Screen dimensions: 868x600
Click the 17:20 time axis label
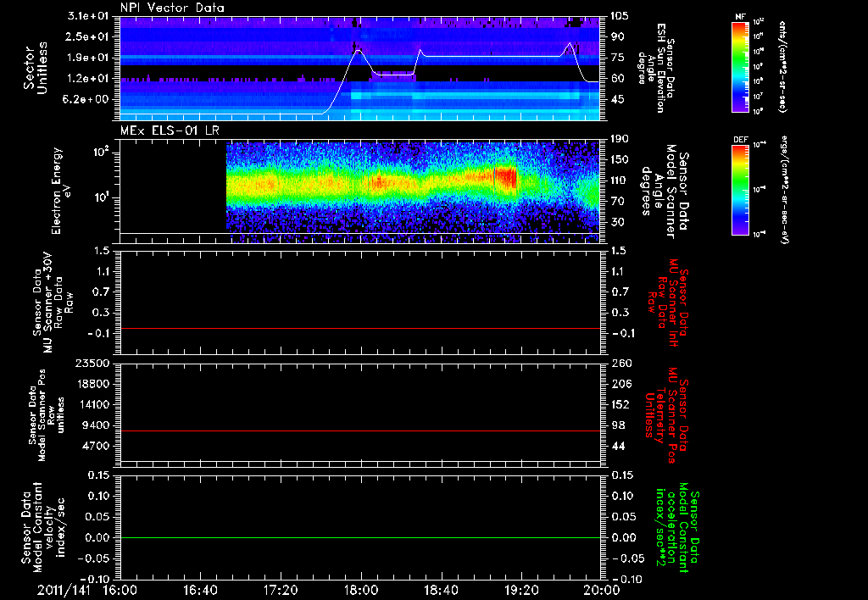pos(281,590)
